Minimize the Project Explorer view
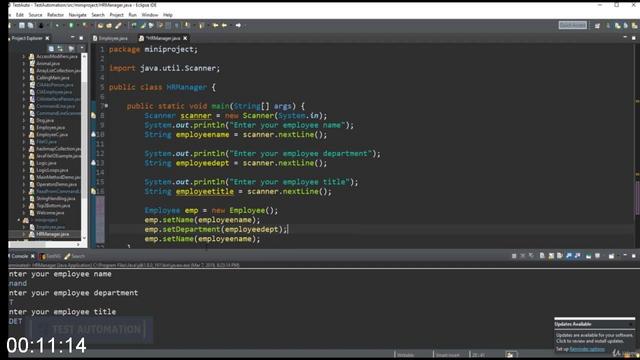This screenshot has width=640, height=360. point(73,38)
